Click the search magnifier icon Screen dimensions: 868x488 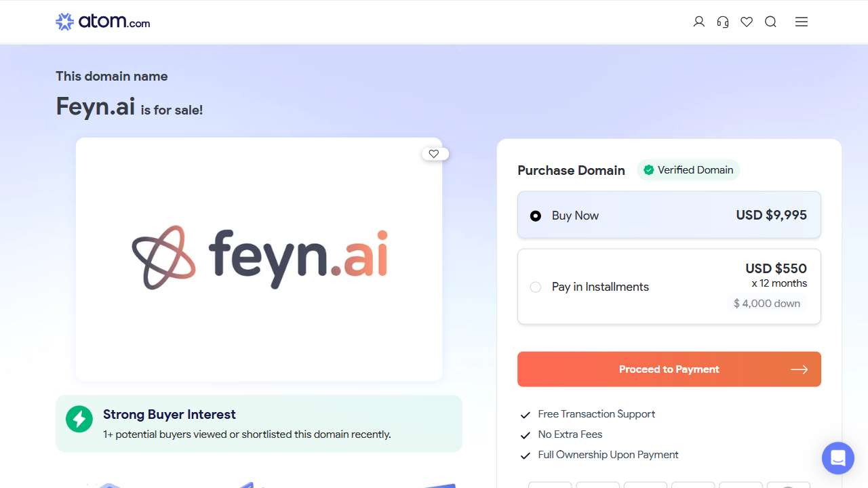(x=770, y=22)
